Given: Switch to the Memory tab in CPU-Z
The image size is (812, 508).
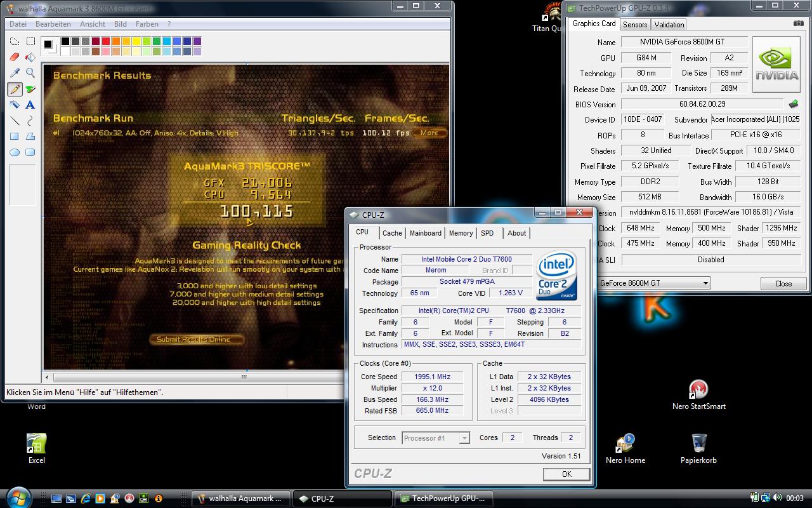Looking at the screenshot, I should click(x=461, y=233).
